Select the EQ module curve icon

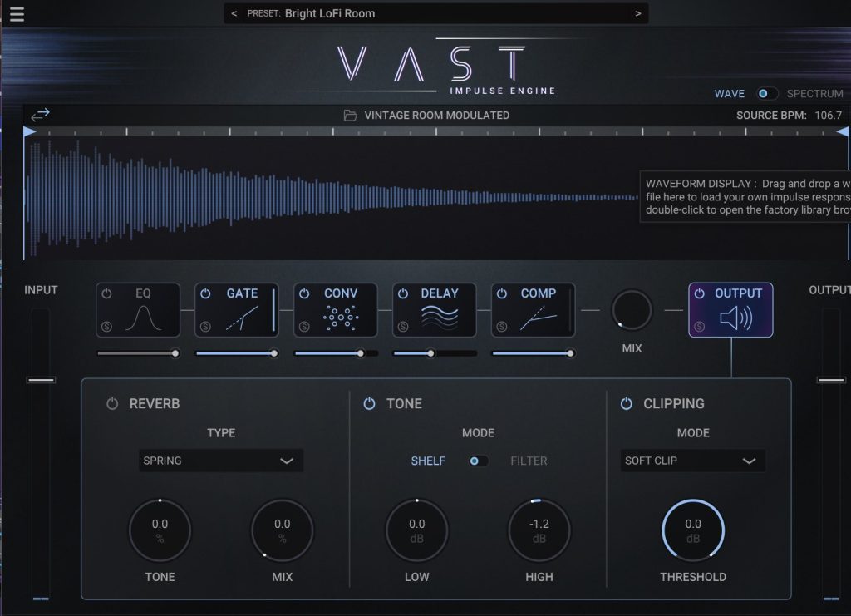[x=141, y=319]
